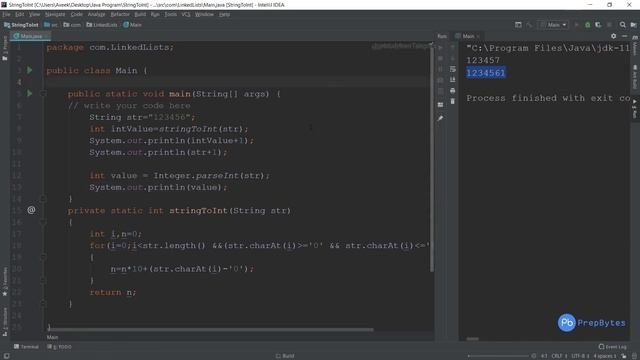The height and width of the screenshot is (360, 640).
Task: Collapse end of main method fold
Action: coord(43,199)
